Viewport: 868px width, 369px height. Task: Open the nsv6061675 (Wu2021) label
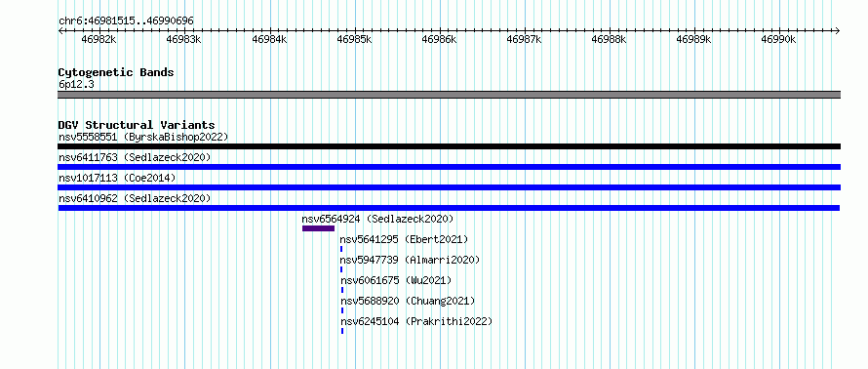(396, 280)
